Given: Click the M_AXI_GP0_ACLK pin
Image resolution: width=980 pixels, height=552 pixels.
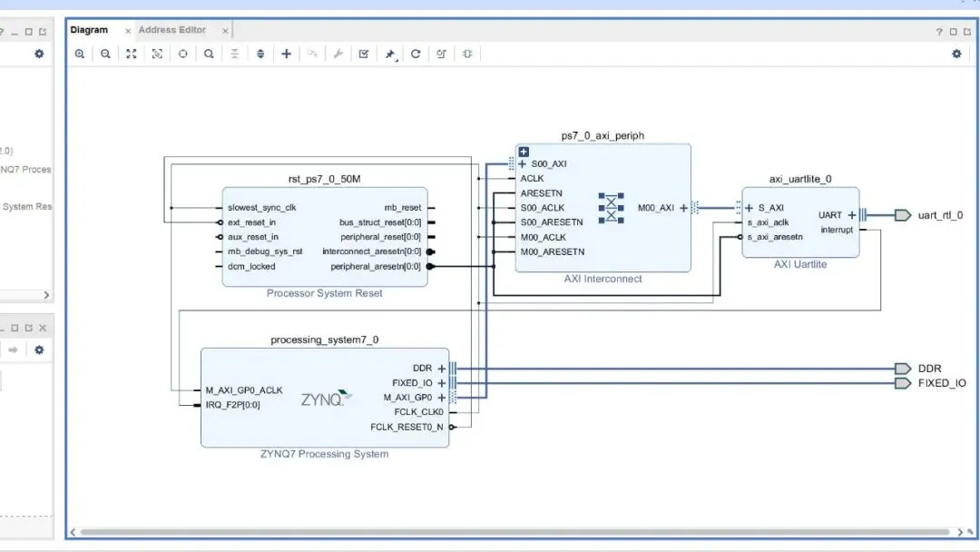Looking at the screenshot, I should click(x=244, y=390).
